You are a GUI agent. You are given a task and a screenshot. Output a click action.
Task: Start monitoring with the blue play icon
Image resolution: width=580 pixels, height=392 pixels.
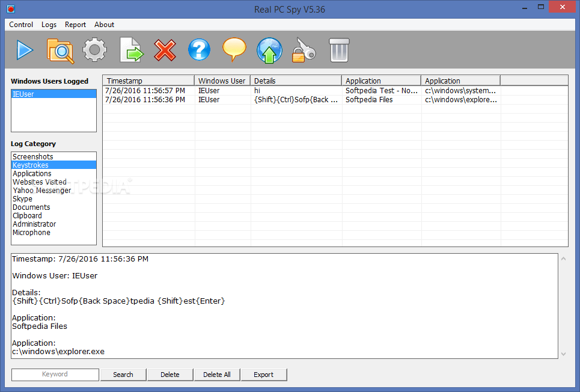point(25,50)
